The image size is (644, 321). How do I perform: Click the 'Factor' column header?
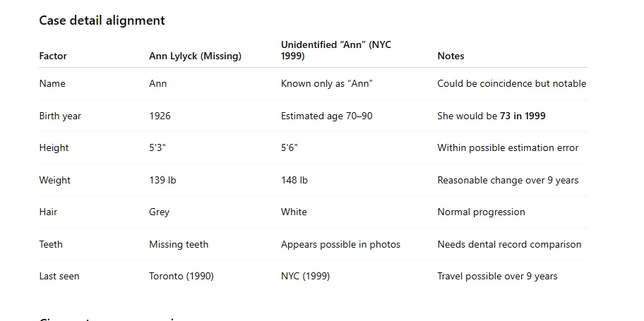click(53, 56)
